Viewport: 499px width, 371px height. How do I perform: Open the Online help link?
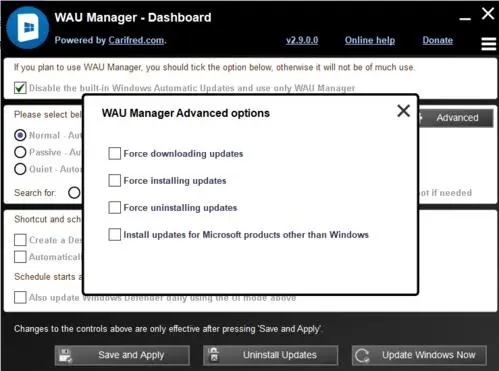pos(370,40)
